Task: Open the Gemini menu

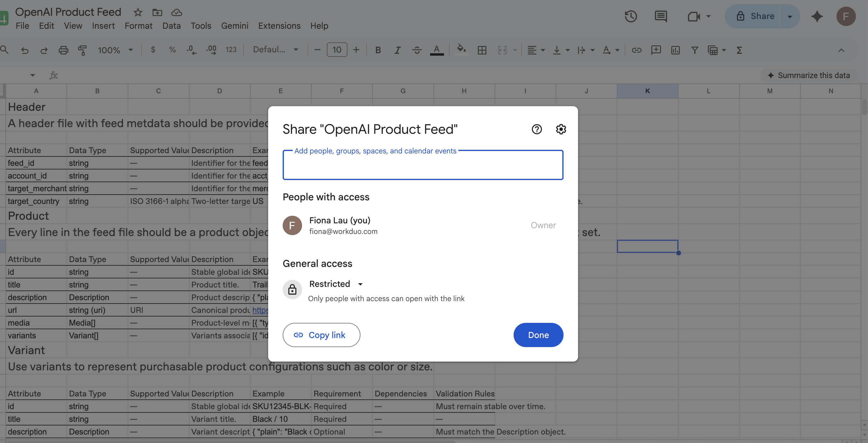Action: click(x=235, y=26)
